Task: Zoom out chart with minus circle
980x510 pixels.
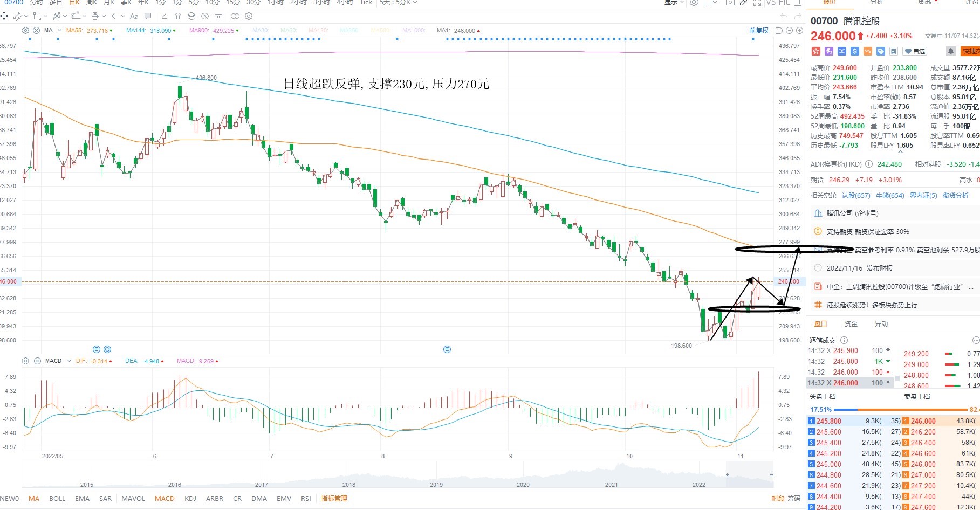Action: 790,30
